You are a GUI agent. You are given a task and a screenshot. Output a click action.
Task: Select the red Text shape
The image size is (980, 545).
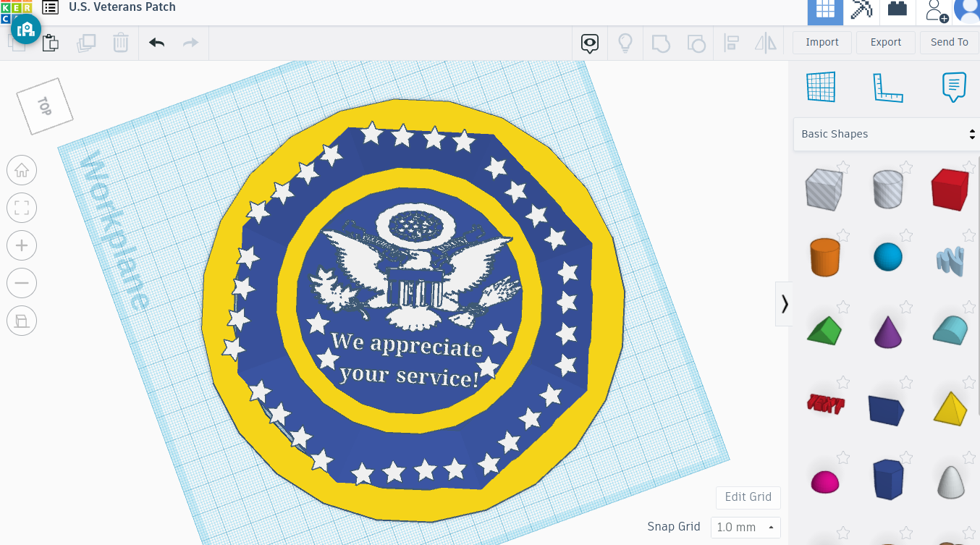(826, 404)
